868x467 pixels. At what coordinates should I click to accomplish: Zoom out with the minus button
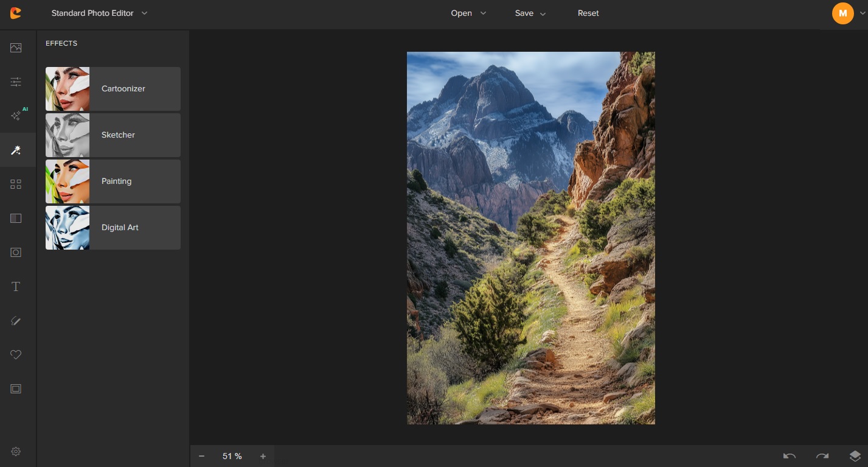pyautogui.click(x=201, y=456)
